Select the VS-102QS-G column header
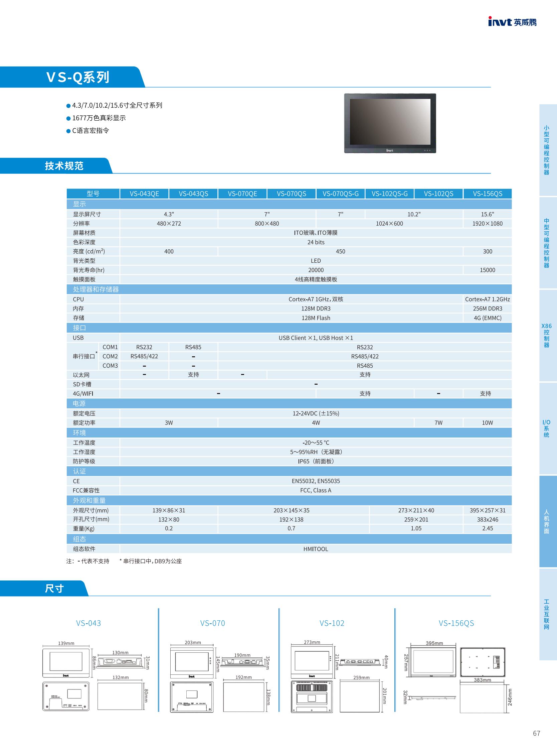Screen dimensions: 557x756 pyautogui.click(x=389, y=194)
